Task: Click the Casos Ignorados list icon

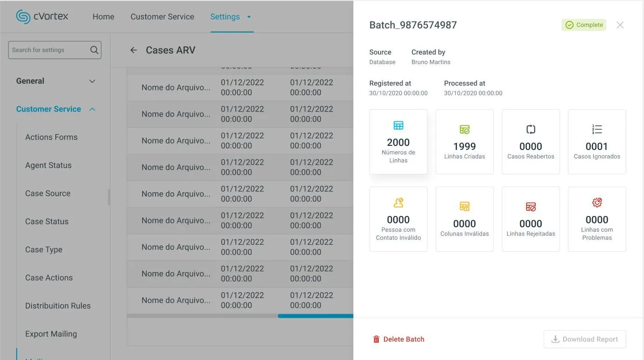Action: [x=597, y=129]
